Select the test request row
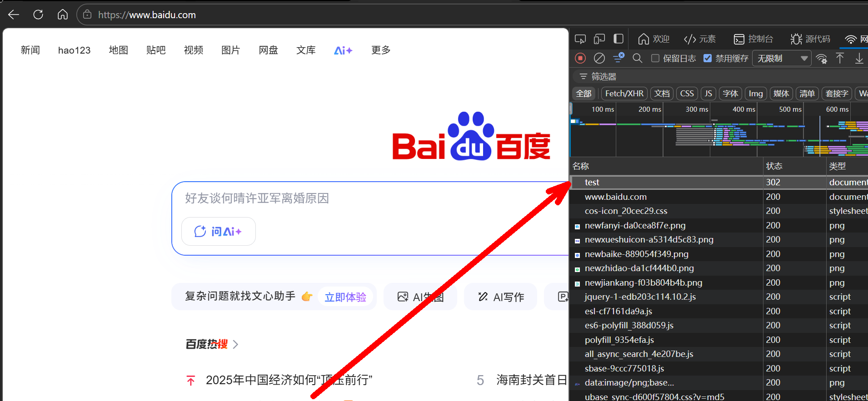This screenshot has width=868, height=401. click(719, 182)
